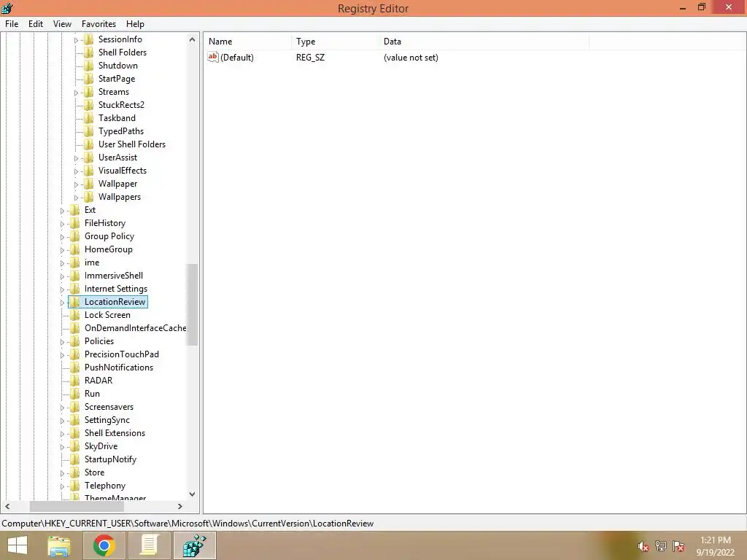Click the ImmersiveShell folder icon

click(75, 276)
